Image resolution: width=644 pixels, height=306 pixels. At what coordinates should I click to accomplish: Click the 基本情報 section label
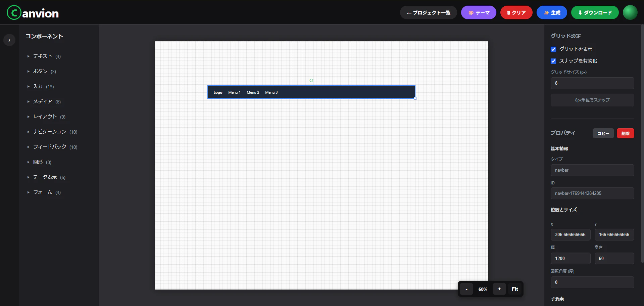[x=559, y=148]
